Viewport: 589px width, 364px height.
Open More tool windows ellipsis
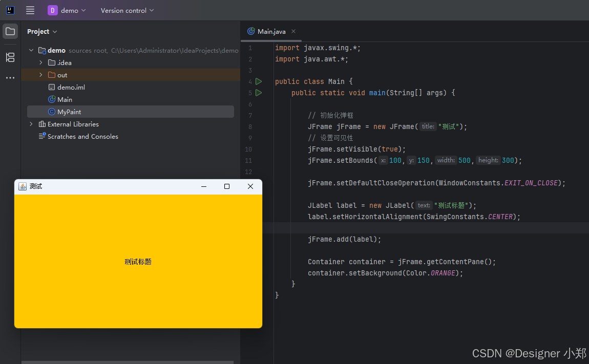click(x=10, y=78)
